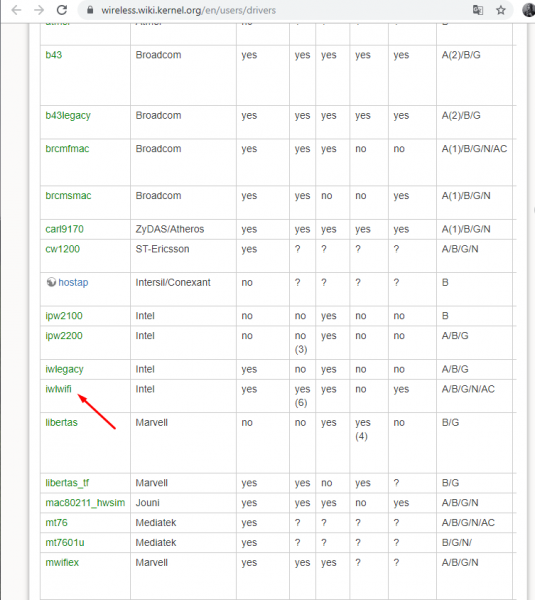The height and width of the screenshot is (600, 535).
Task: Click the browser back arrow
Action: [x=16, y=10]
